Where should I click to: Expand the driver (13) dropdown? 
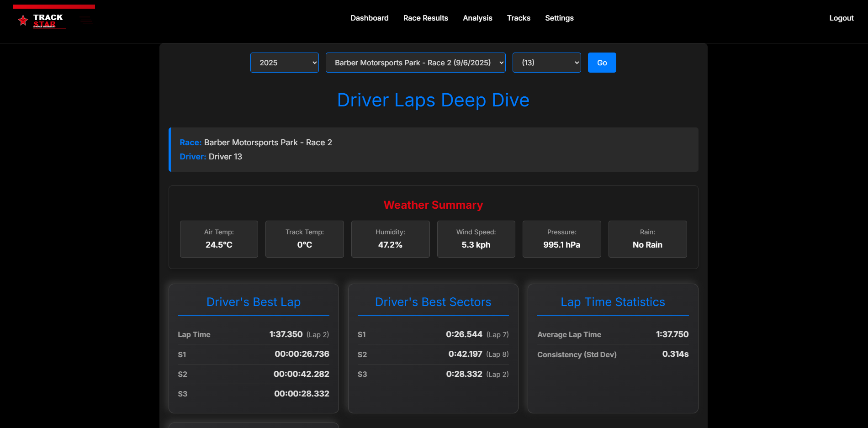pos(546,63)
